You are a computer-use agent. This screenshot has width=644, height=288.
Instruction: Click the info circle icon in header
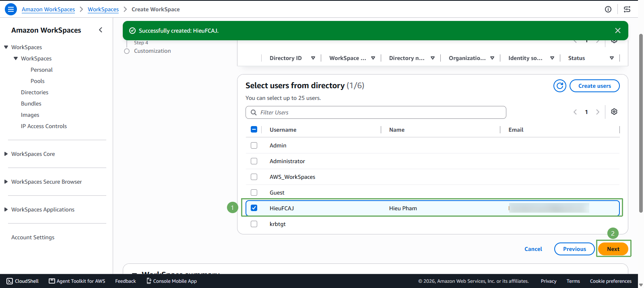click(608, 9)
